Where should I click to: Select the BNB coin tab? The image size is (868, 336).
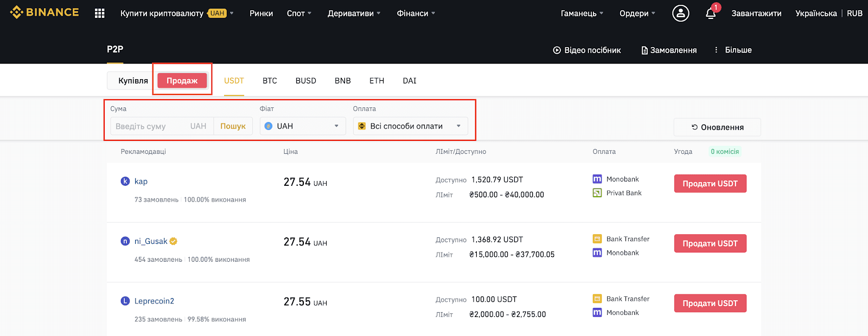coord(343,81)
